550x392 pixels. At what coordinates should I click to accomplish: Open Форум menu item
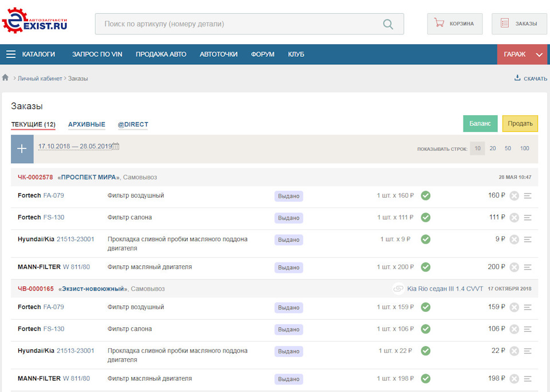pyautogui.click(x=263, y=54)
